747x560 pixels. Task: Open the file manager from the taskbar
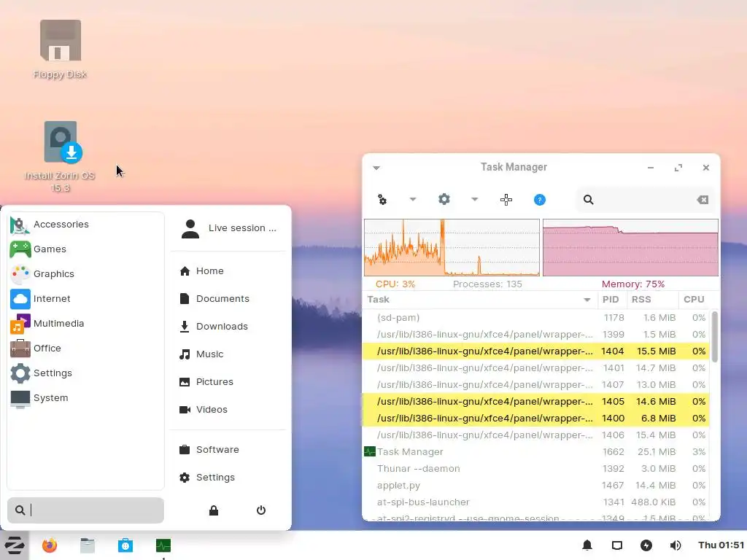(x=88, y=545)
